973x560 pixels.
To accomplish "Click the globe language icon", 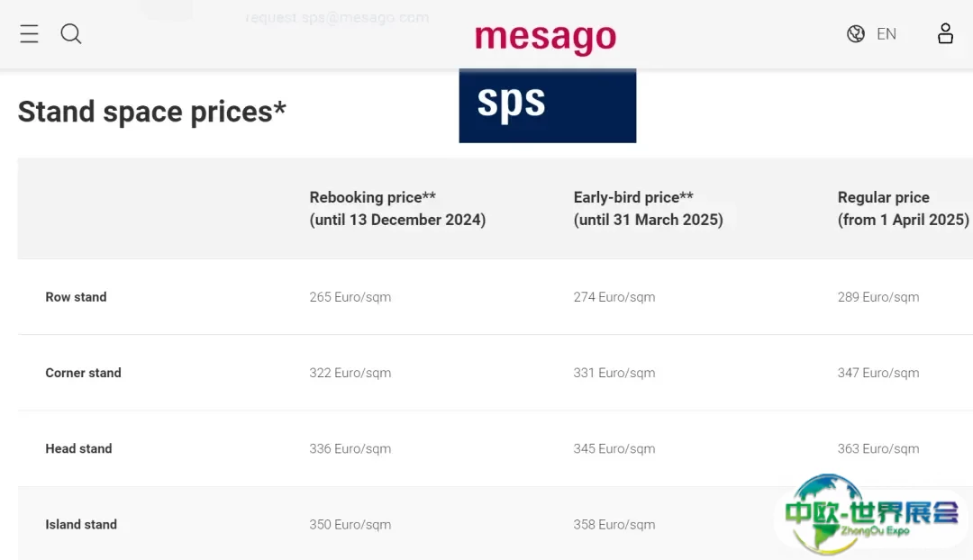I will click(x=856, y=34).
